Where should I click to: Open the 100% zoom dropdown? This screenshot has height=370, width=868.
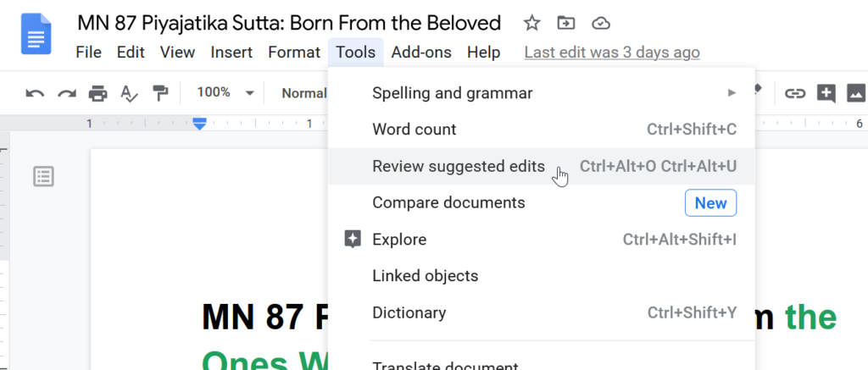[x=225, y=93]
